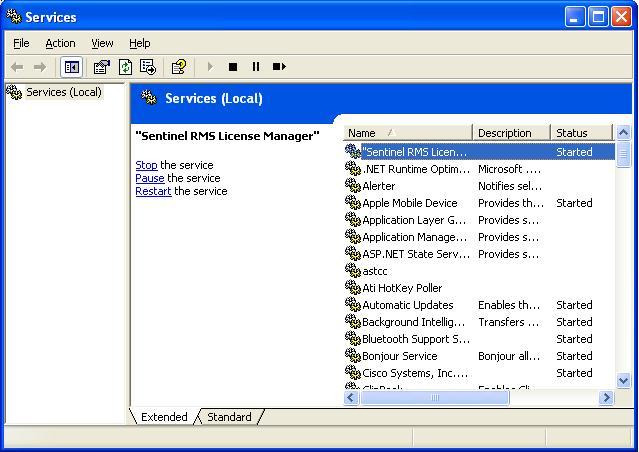Open the View menu
639x452 pixels.
(x=102, y=43)
